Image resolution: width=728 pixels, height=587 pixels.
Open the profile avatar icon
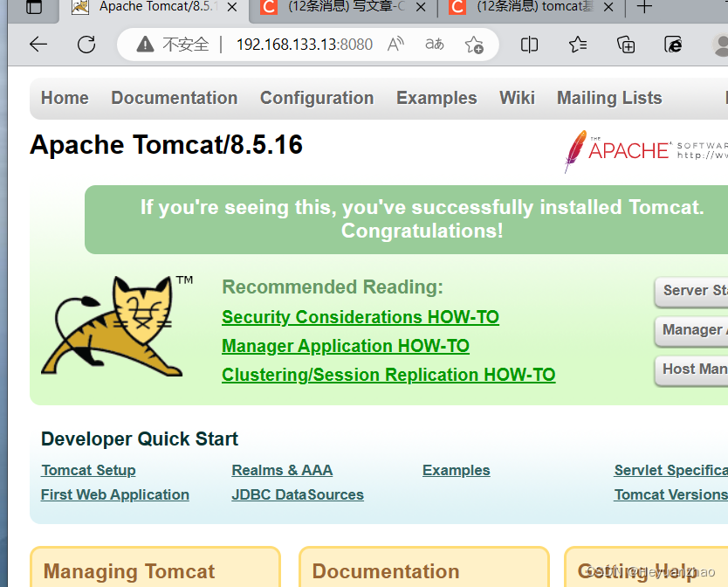coord(720,45)
